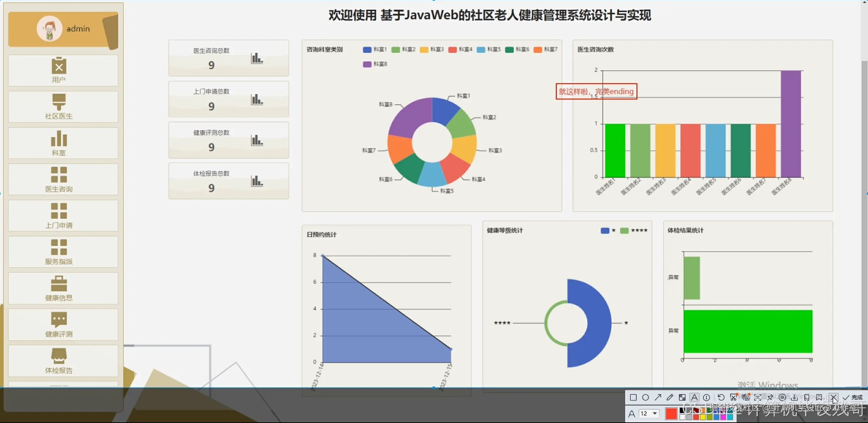Save the screenshot with download icon

[794, 398]
